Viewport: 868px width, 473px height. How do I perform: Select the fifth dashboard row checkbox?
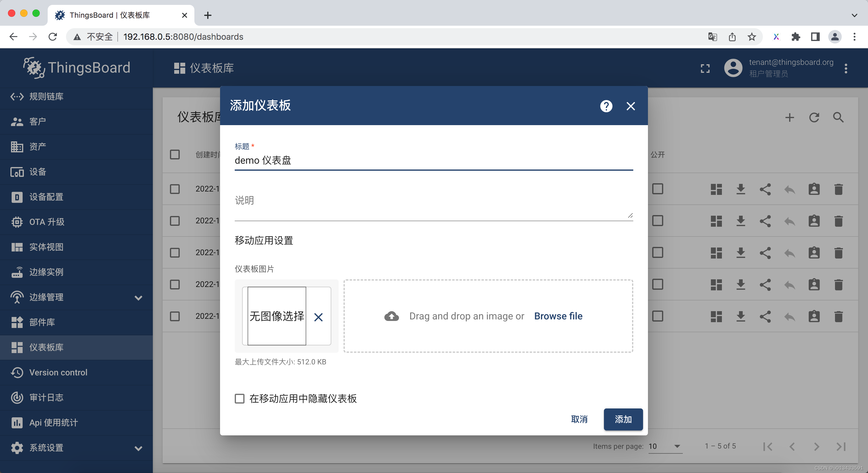click(x=175, y=316)
